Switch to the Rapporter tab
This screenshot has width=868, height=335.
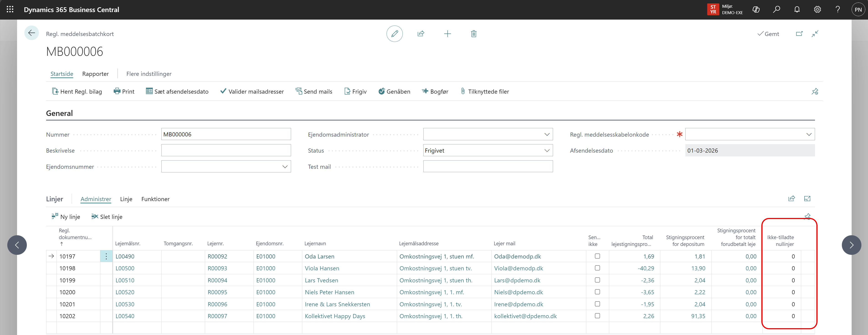95,74
